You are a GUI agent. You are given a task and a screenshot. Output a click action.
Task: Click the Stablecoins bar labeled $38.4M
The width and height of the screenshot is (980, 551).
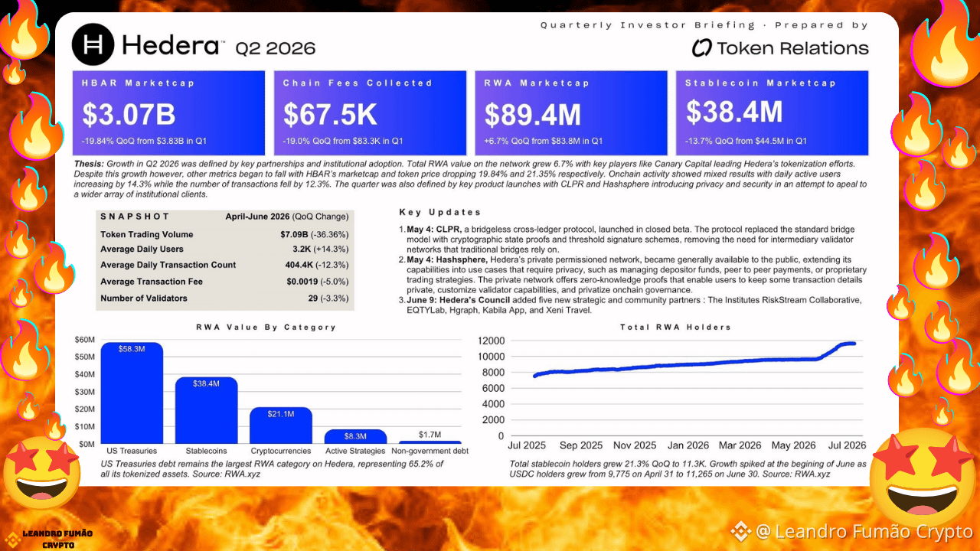coord(207,410)
